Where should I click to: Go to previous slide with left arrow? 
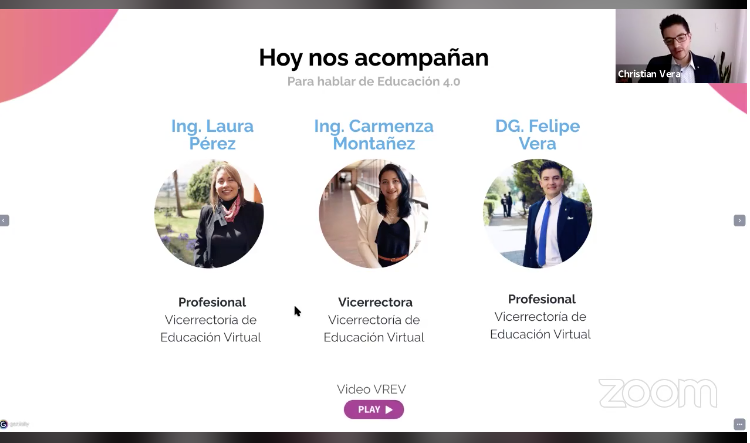(x=4, y=221)
